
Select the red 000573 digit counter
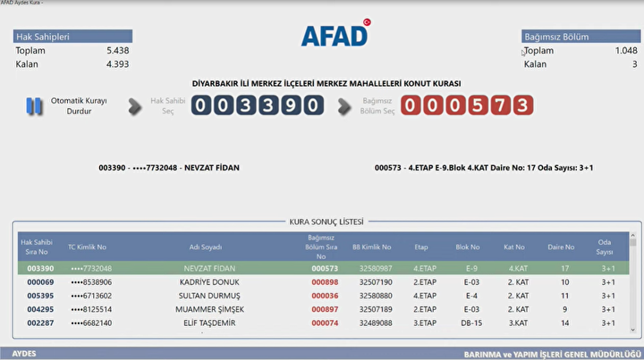click(x=467, y=105)
